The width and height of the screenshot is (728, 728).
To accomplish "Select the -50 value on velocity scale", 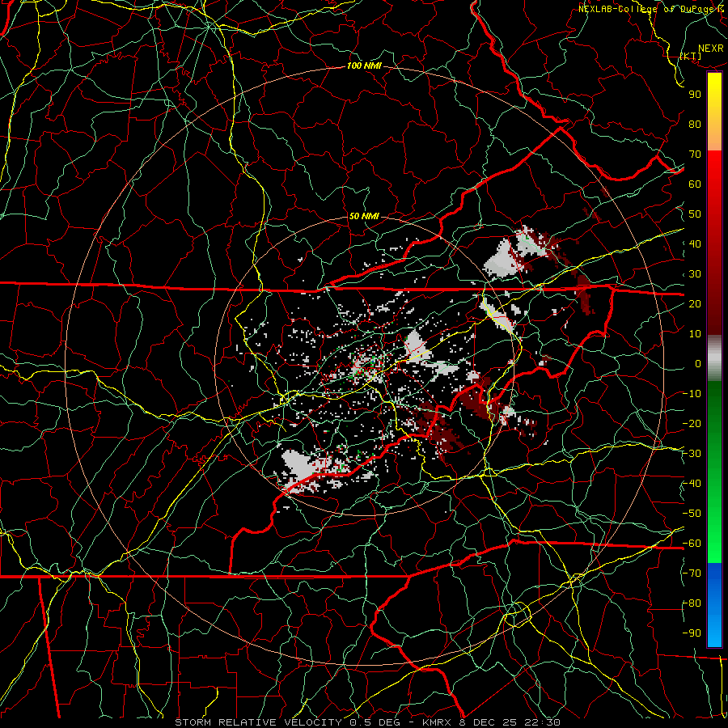I will (692, 514).
